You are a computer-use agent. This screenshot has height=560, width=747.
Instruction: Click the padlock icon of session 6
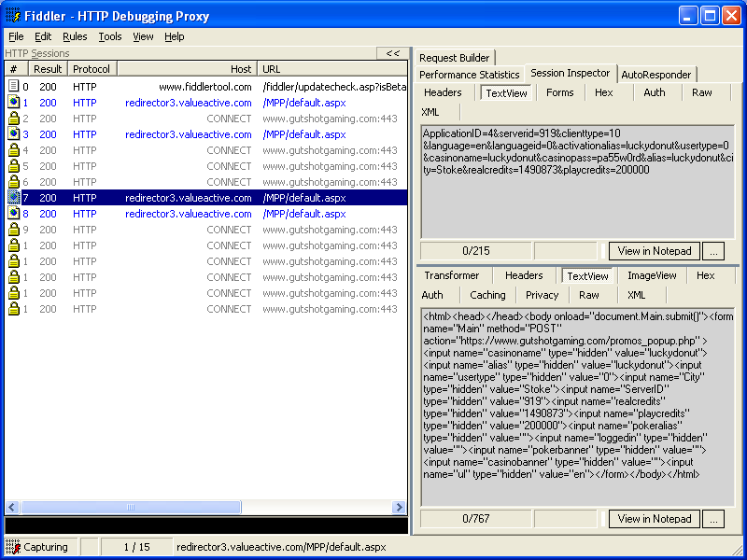tap(14, 182)
